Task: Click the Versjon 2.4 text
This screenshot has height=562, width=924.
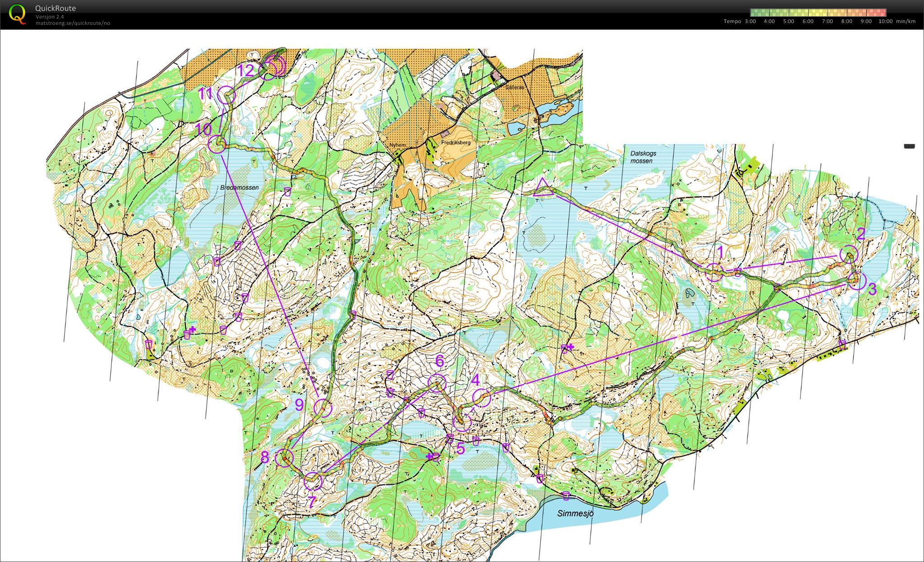Action: coord(50,17)
